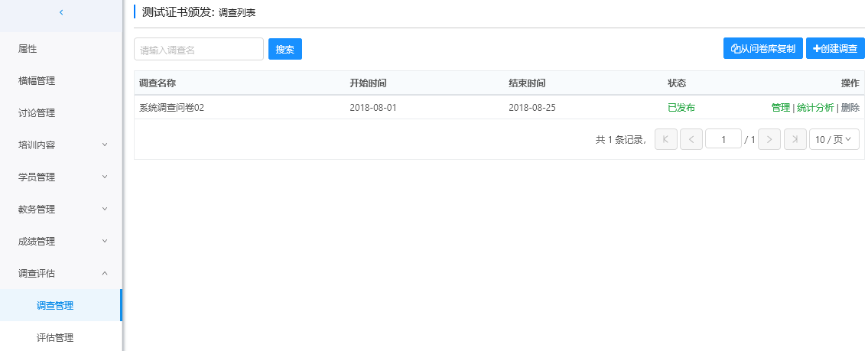
Task: Open 横幅管理 in the sidebar
Action: pos(37,81)
